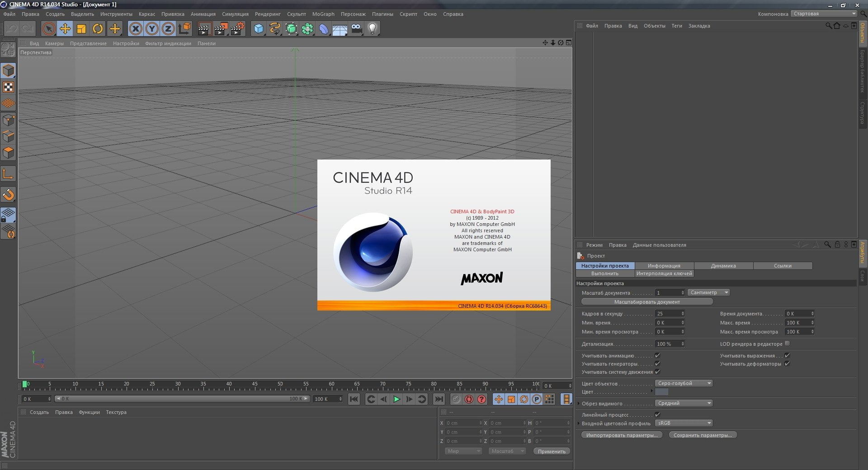Viewport: 868px width, 470px height.
Task: Click the timeline preview range slider bar
Action: (x=182, y=399)
